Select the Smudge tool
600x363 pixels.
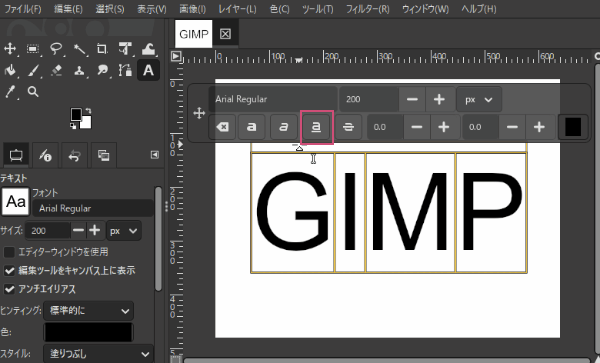pyautogui.click(x=103, y=70)
